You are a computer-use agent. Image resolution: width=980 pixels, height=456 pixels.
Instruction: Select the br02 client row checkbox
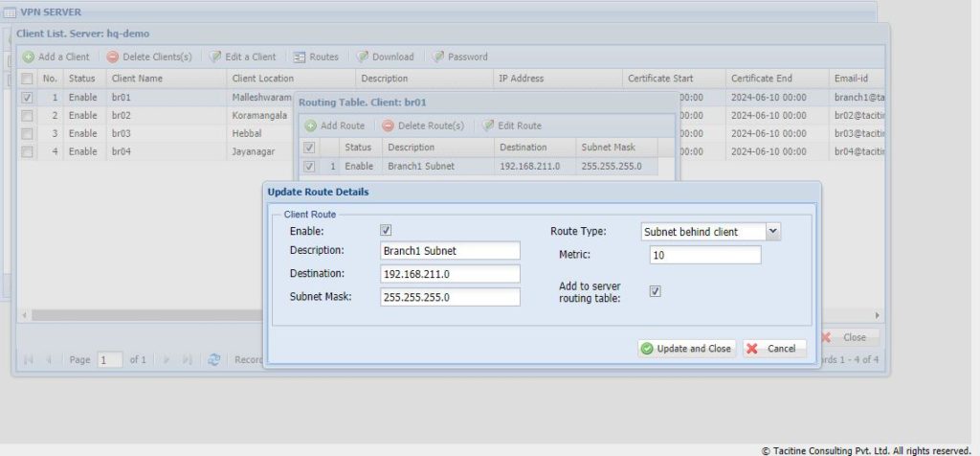pos(27,115)
